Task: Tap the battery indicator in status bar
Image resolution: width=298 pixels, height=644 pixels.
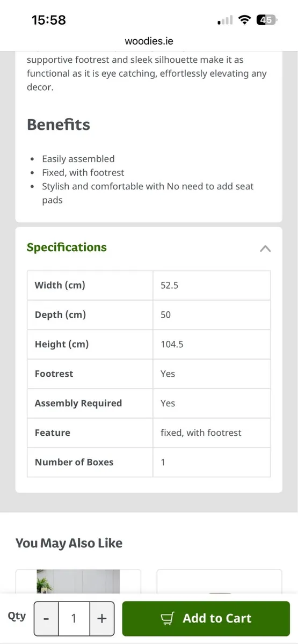Action: (x=267, y=20)
